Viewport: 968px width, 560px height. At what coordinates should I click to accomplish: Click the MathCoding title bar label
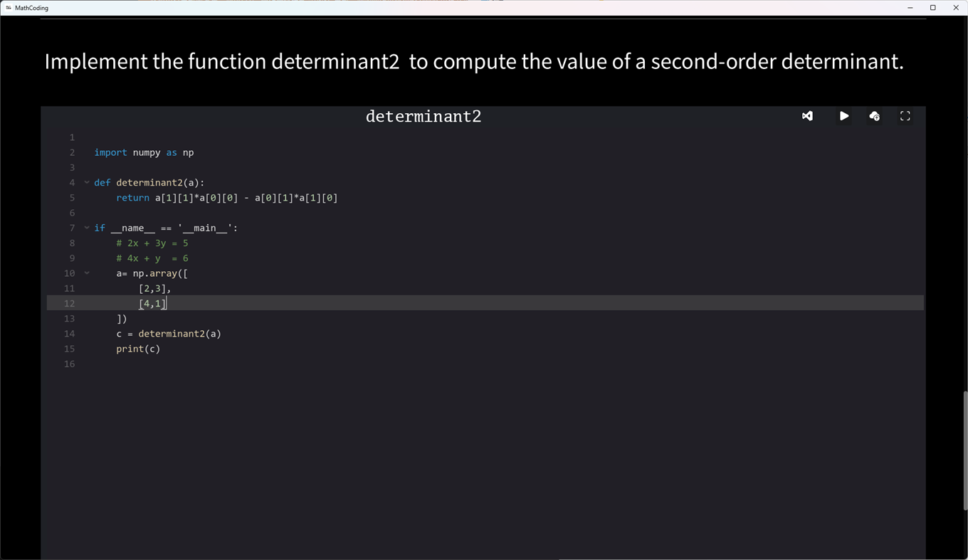(31, 8)
